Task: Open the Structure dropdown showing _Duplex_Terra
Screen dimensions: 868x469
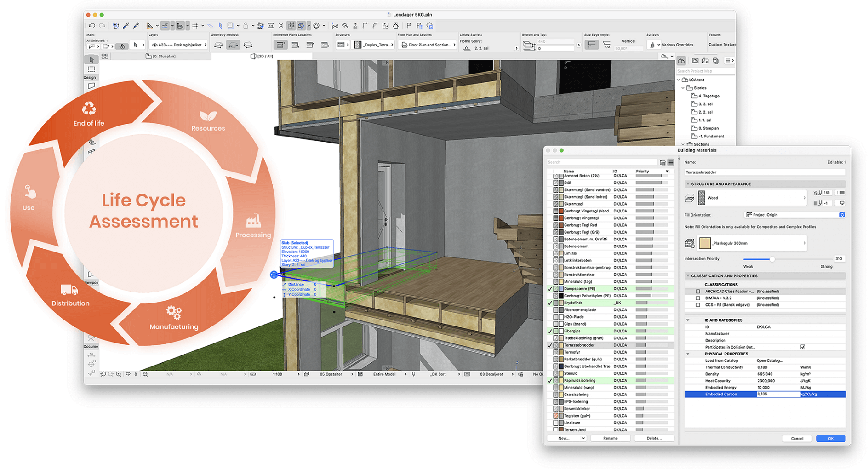Action: [373, 45]
